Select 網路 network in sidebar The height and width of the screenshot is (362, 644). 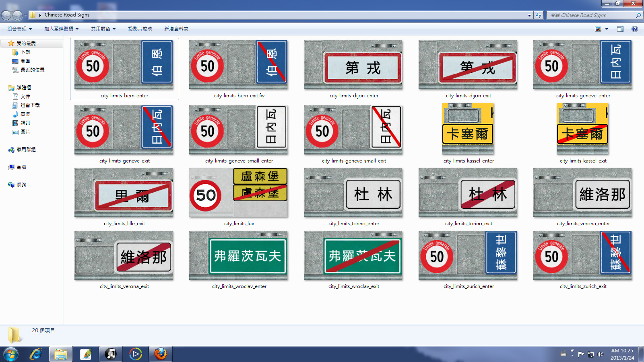[x=21, y=185]
